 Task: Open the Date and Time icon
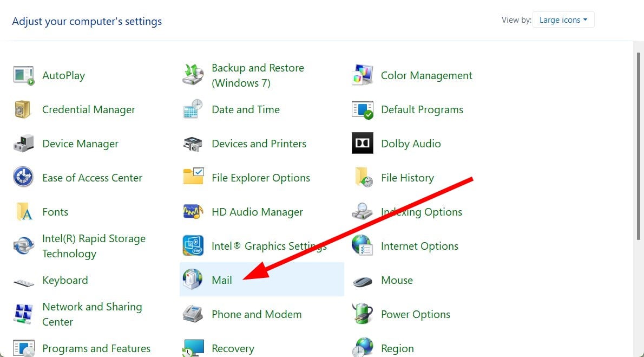[193, 109]
